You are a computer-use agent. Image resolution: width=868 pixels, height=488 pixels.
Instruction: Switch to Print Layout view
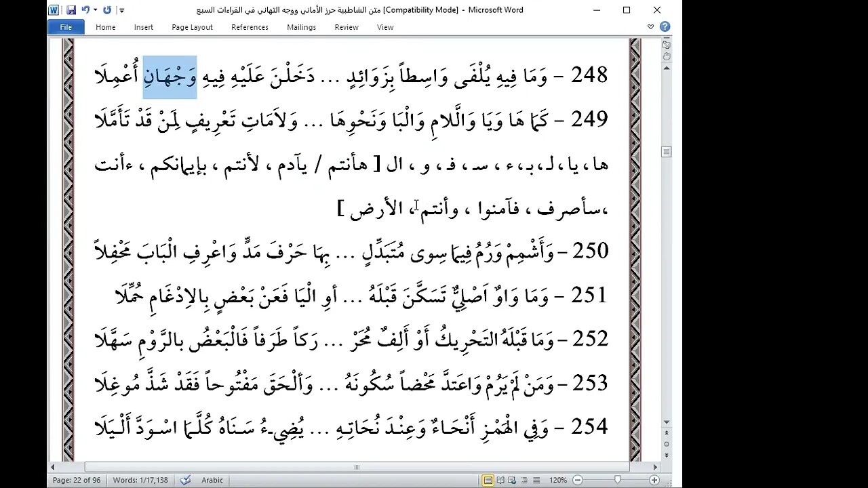click(488, 480)
